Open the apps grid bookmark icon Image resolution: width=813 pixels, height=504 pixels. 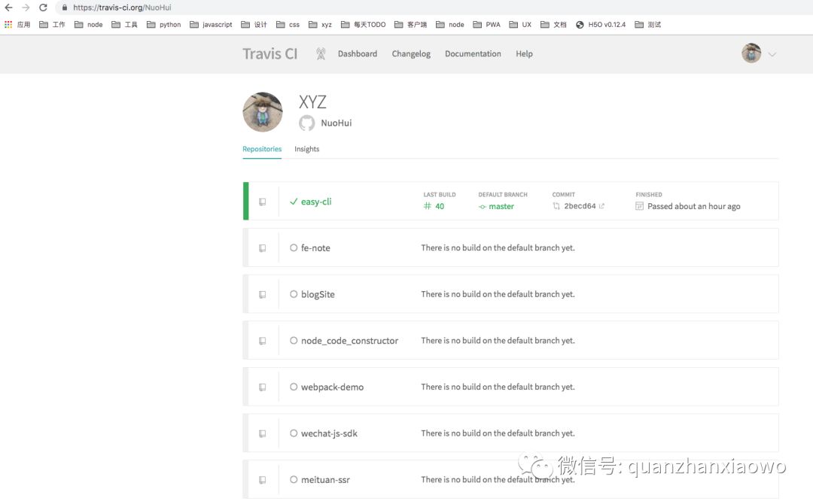(8, 24)
